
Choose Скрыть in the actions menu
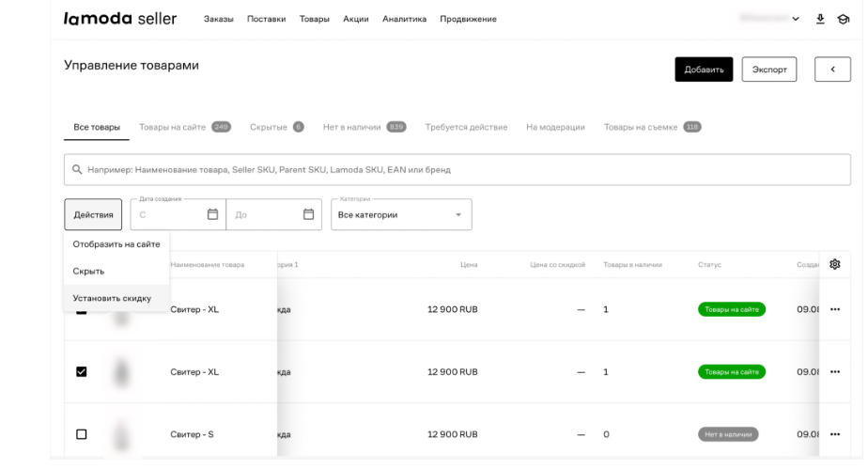(89, 271)
